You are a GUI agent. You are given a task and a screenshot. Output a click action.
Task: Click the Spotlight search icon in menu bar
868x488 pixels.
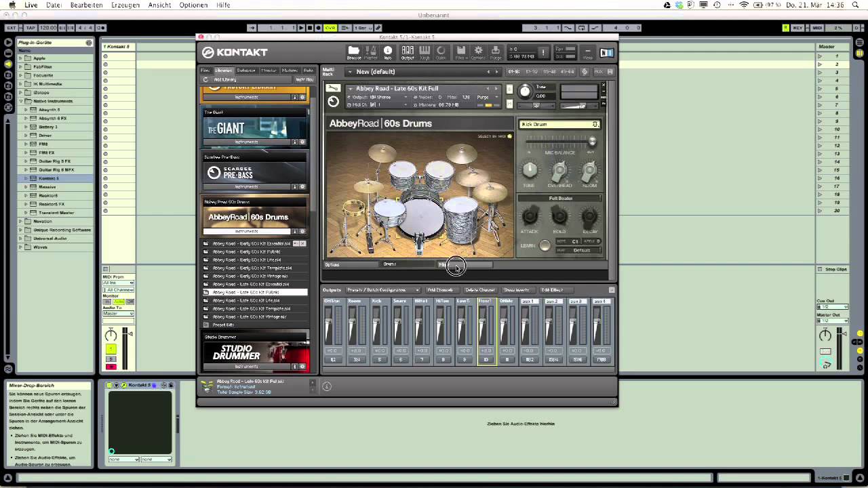[855, 5]
